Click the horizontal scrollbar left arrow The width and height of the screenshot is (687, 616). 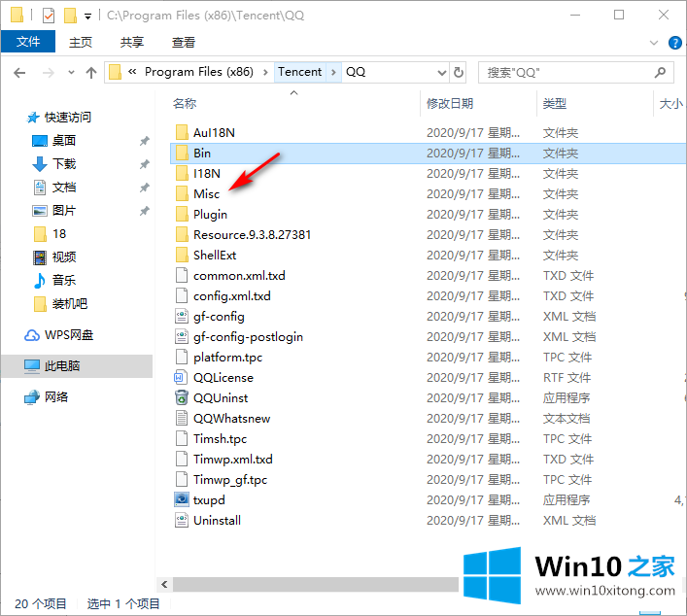[x=164, y=584]
